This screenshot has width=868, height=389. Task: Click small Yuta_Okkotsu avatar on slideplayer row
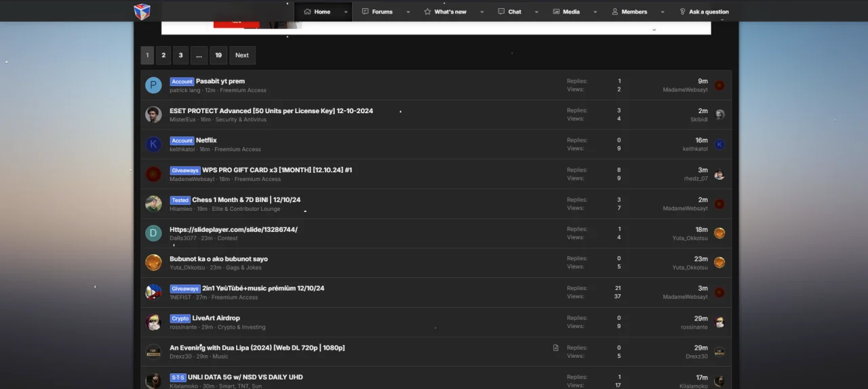click(719, 233)
